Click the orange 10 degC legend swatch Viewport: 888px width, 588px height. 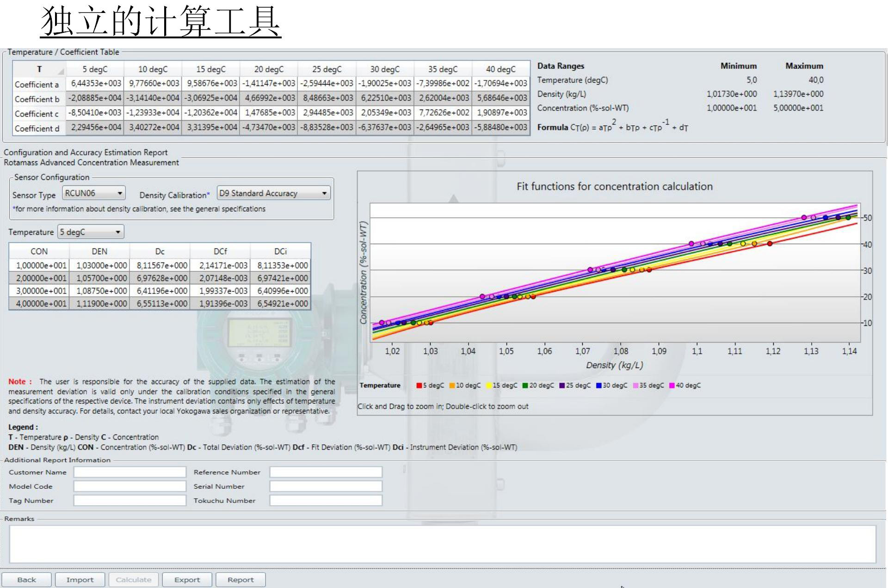[452, 386]
